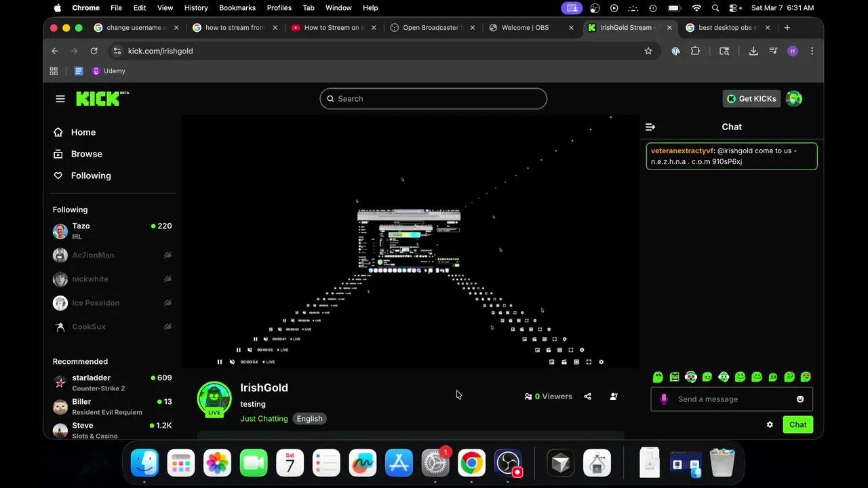Image resolution: width=868 pixels, height=488 pixels.
Task: Bookmark this page with star icon
Action: (x=648, y=51)
